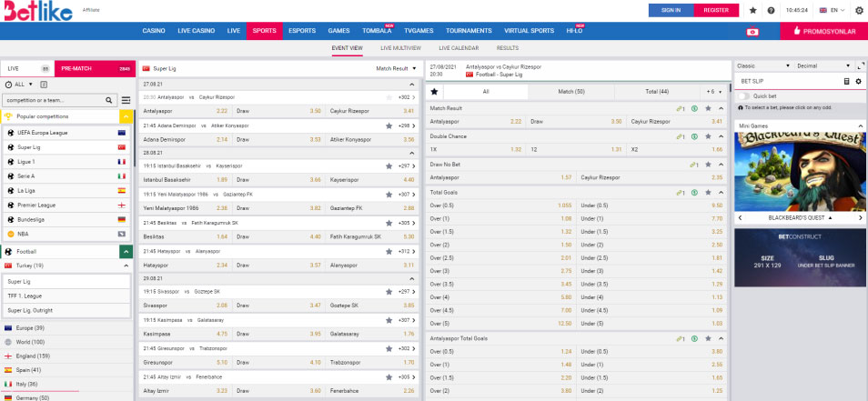Screen dimensions: 868x401
Task: Favorite the Altay Izmir vs Fenerbahce match
Action: coord(389,376)
